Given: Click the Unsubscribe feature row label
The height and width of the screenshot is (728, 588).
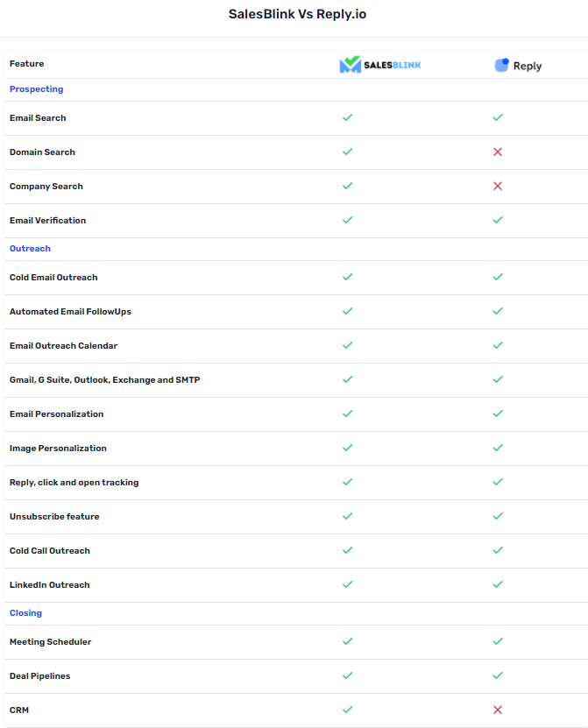Looking at the screenshot, I should [54, 516].
